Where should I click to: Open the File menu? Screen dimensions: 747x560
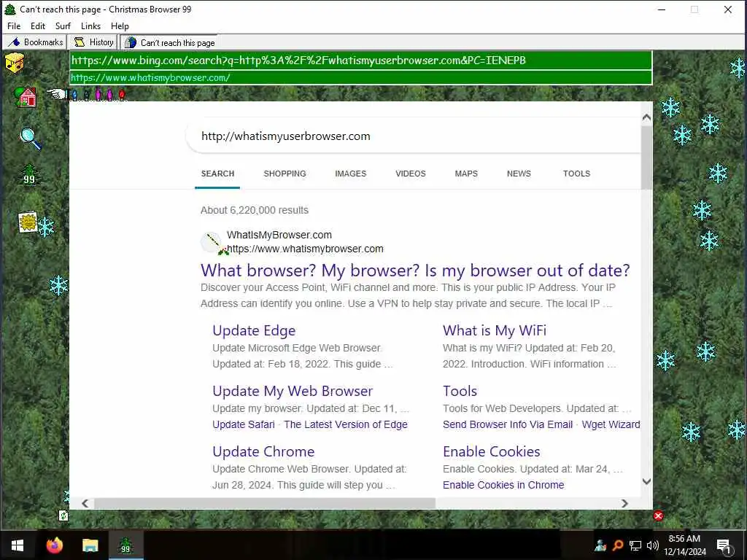point(14,26)
